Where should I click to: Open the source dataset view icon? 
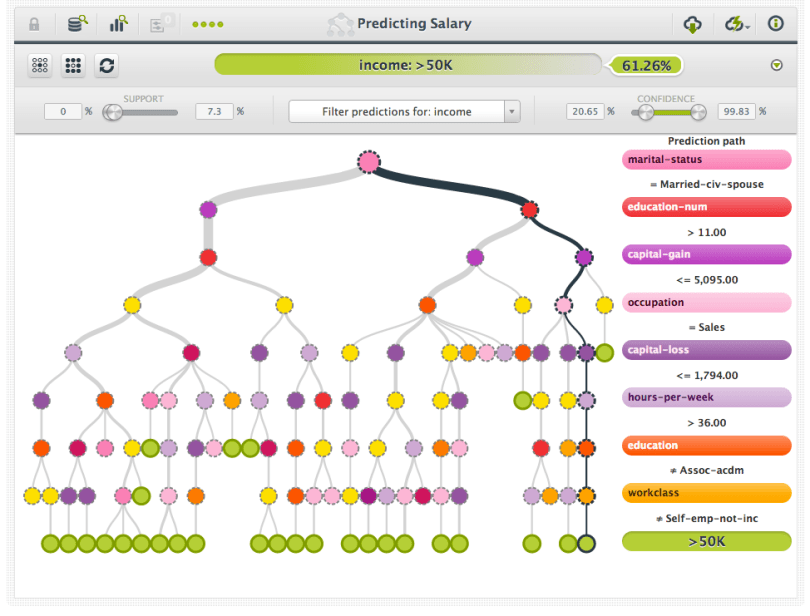click(77, 24)
